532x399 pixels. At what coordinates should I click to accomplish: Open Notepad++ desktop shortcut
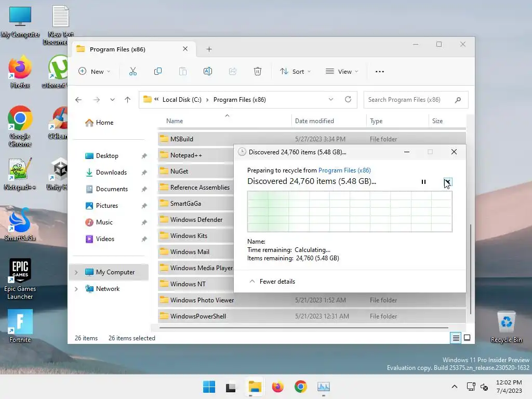(x=20, y=174)
